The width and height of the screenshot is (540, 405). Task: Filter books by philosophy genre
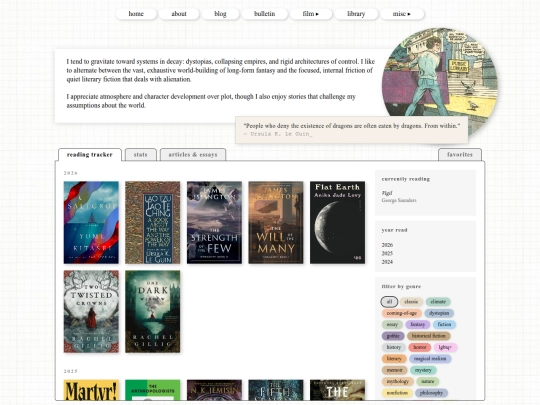point(432,393)
